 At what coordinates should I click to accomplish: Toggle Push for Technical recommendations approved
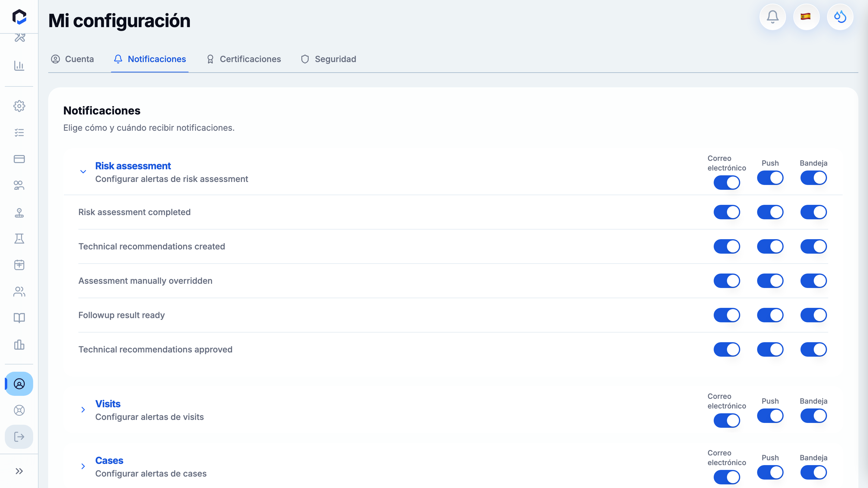tap(770, 349)
